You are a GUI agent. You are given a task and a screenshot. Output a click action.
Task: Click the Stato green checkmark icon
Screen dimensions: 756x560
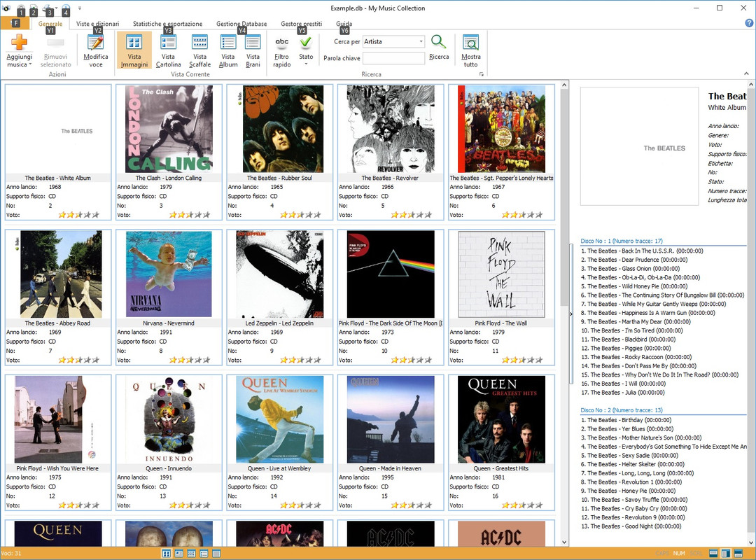(x=306, y=43)
